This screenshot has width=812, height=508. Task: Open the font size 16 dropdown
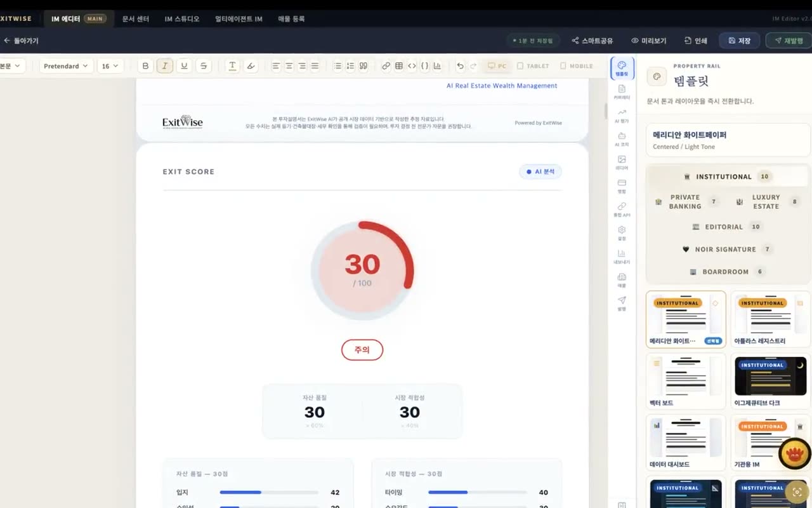click(x=110, y=66)
